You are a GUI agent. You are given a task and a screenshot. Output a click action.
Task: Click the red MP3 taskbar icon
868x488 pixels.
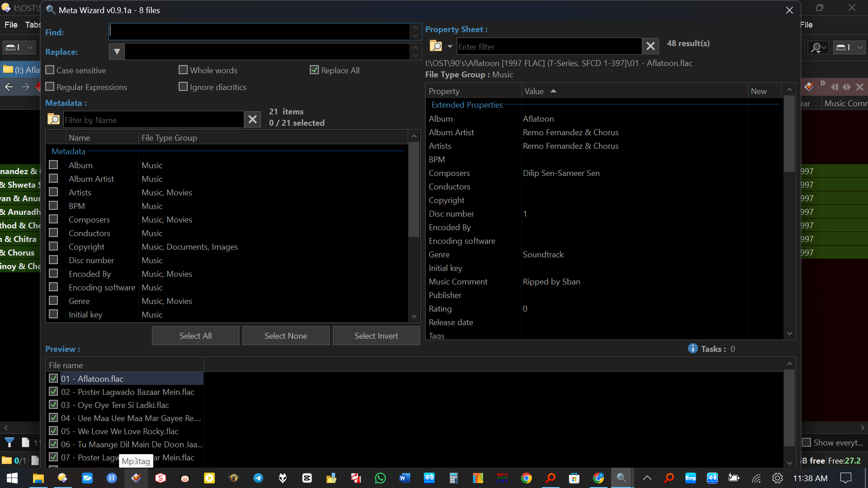(502, 478)
